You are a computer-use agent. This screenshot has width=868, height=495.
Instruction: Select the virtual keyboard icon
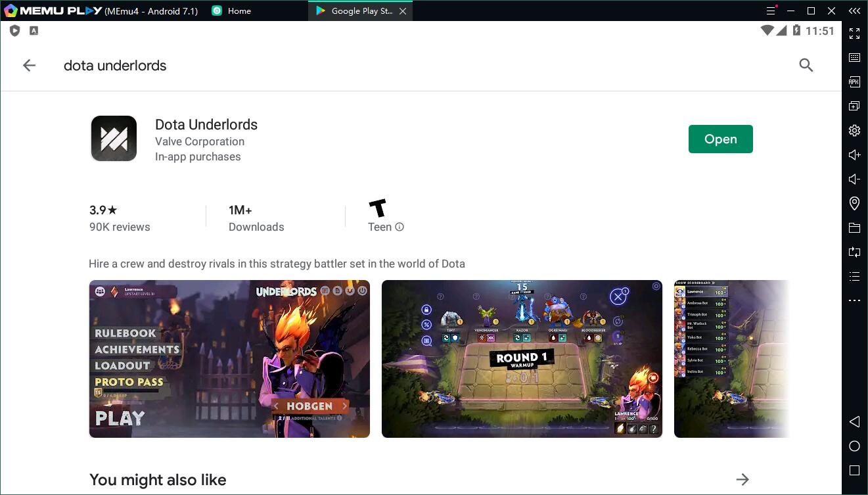pos(854,57)
